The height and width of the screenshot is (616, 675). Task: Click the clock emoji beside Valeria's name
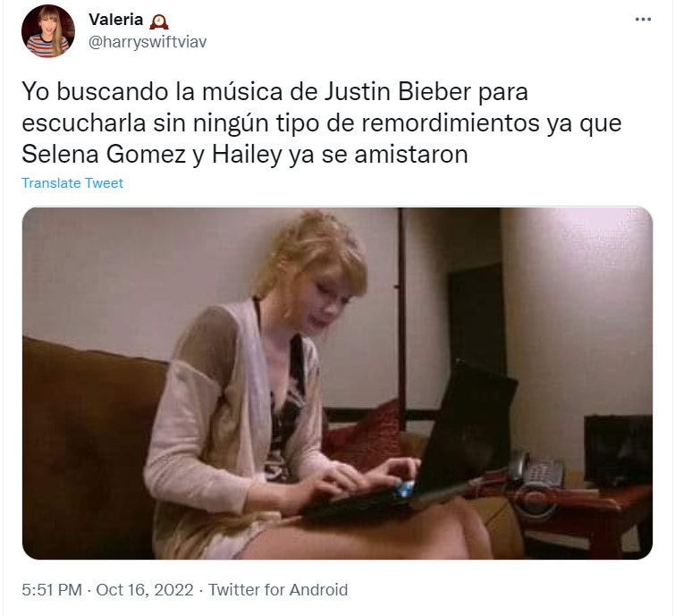point(159,21)
